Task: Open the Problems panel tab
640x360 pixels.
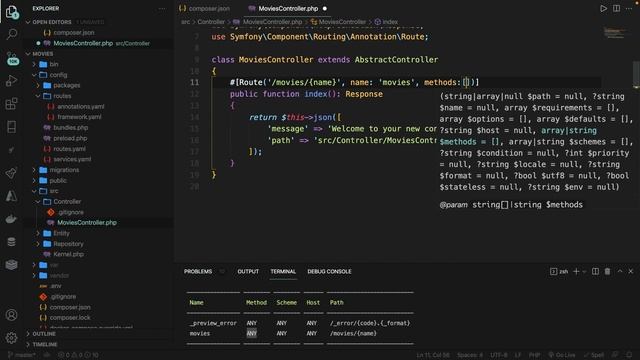Action: [198, 271]
